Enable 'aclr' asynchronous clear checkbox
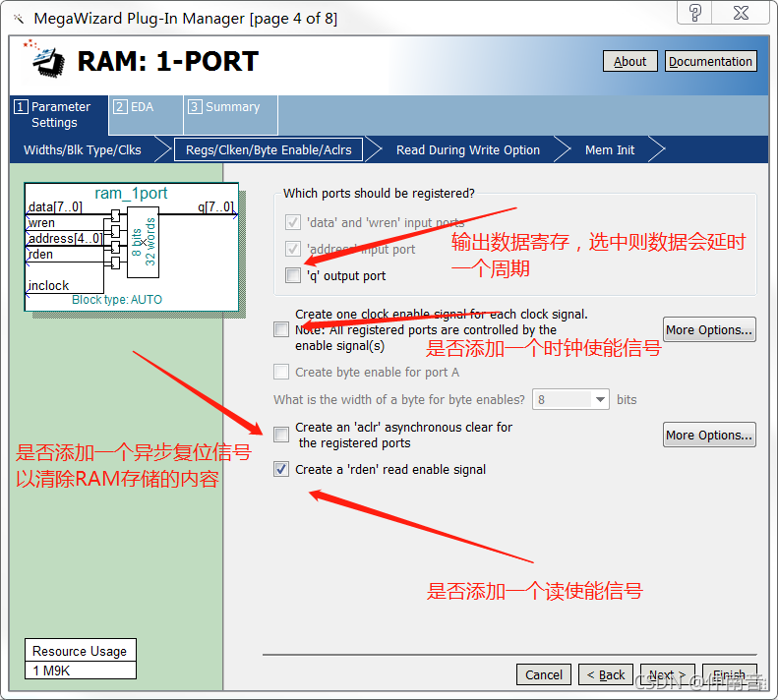 click(281, 435)
